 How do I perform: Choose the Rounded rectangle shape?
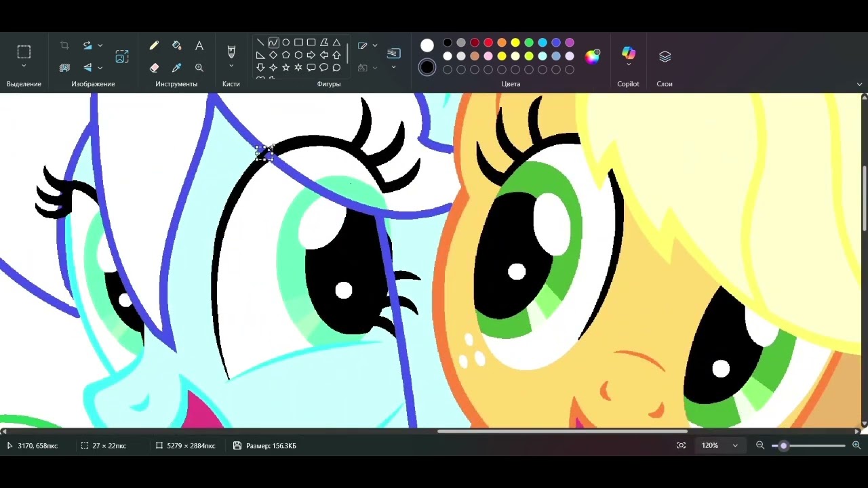[x=311, y=42]
